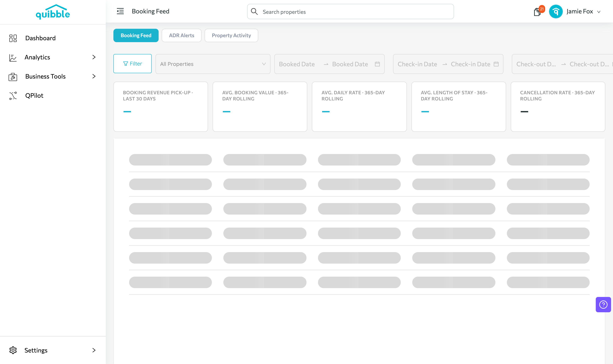613x364 pixels.
Task: Click the Business Tools toolbox icon
Action: 13,77
